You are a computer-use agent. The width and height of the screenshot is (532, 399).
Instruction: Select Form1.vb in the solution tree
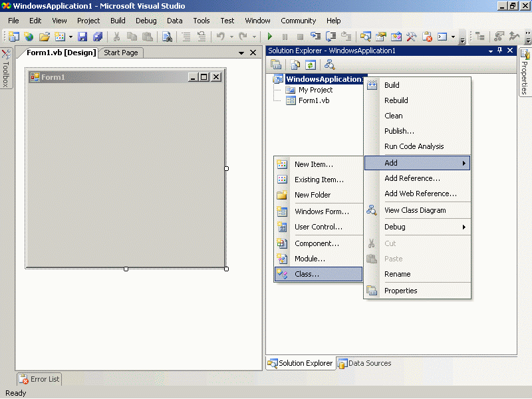pyautogui.click(x=313, y=100)
